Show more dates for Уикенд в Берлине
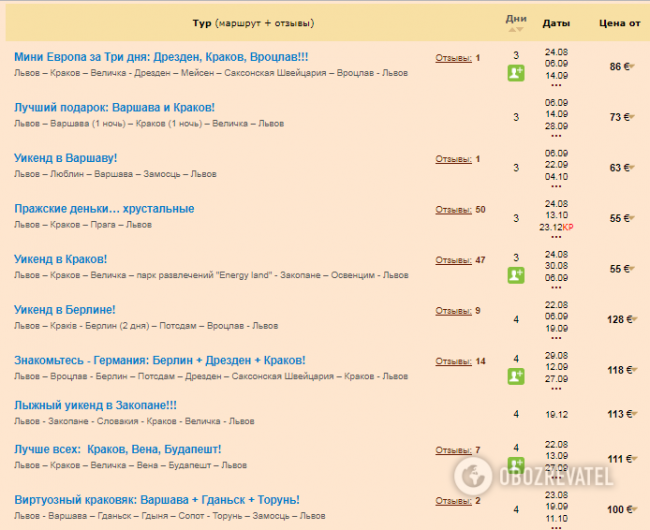This screenshot has width=650, height=530. (x=556, y=337)
